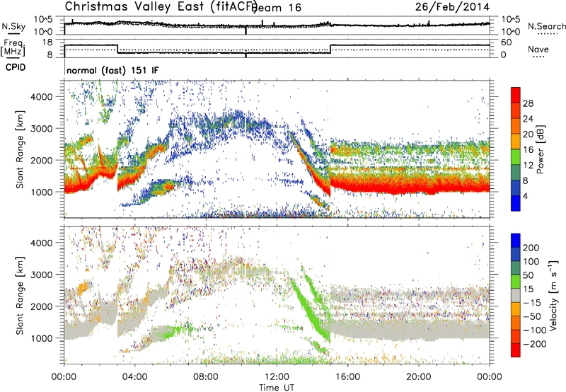566x392 pixels.
Task: Click the 24 label on the power colorbar
Action: pos(528,119)
